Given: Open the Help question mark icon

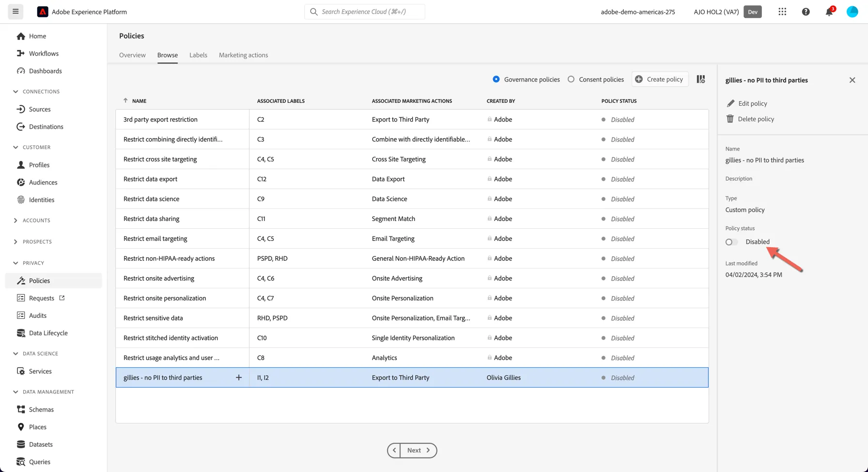Looking at the screenshot, I should (806, 12).
